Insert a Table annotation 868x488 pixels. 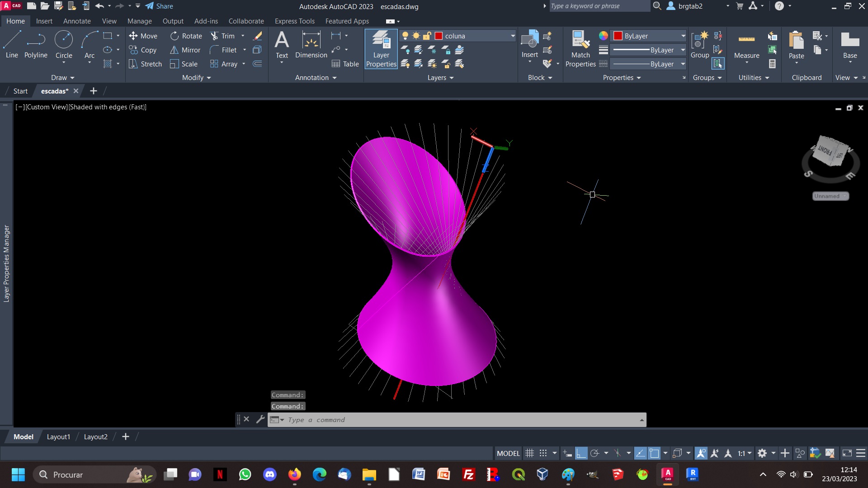(345, 64)
